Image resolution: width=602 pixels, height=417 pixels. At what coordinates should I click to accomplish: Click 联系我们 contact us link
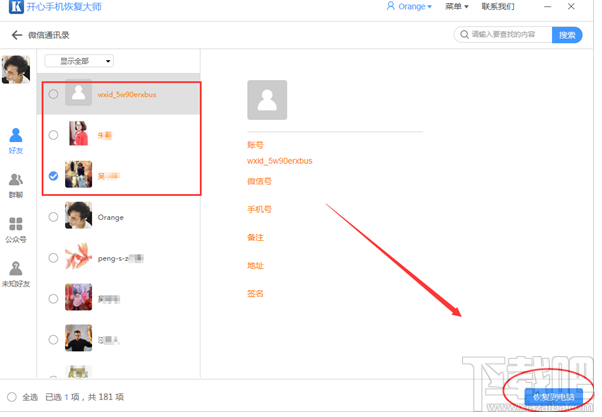pyautogui.click(x=498, y=7)
